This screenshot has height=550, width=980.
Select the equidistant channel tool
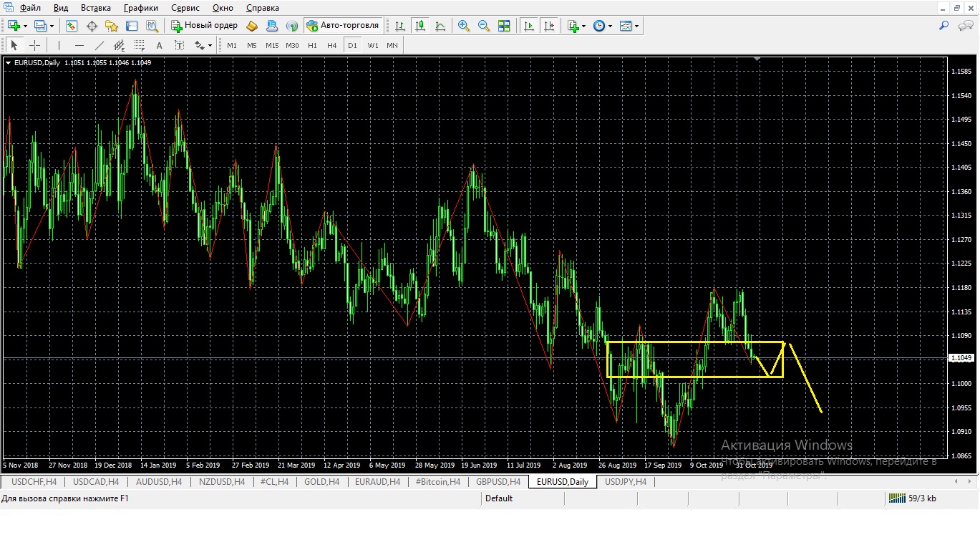click(x=120, y=45)
